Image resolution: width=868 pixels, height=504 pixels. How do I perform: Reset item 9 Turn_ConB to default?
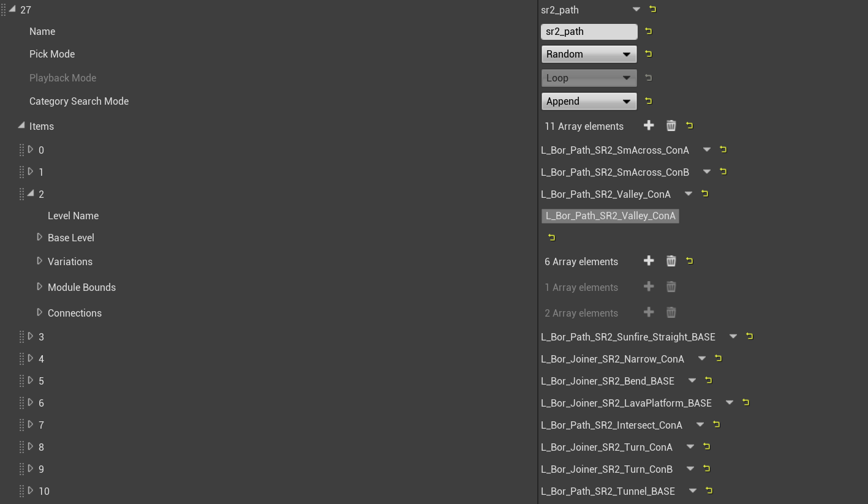[707, 468]
